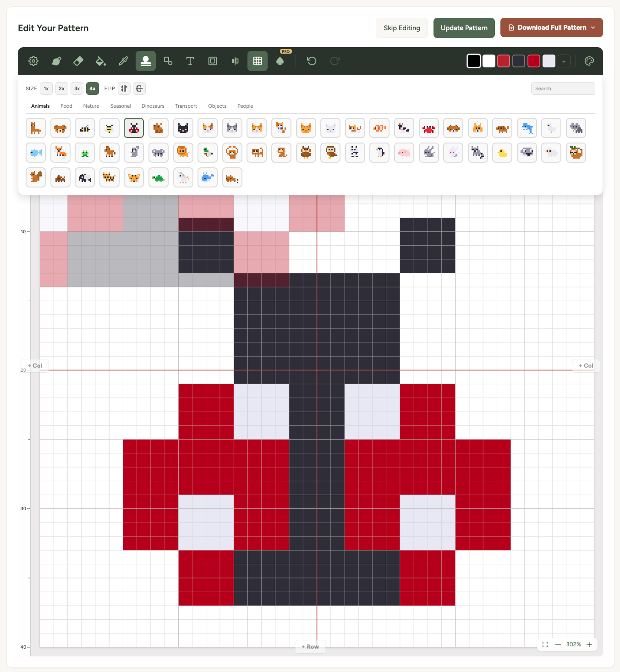Open the settings gear in the toolbar

pos(33,61)
